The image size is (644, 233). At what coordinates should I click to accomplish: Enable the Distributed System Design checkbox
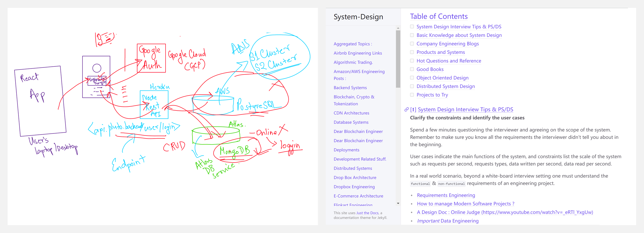(x=412, y=86)
